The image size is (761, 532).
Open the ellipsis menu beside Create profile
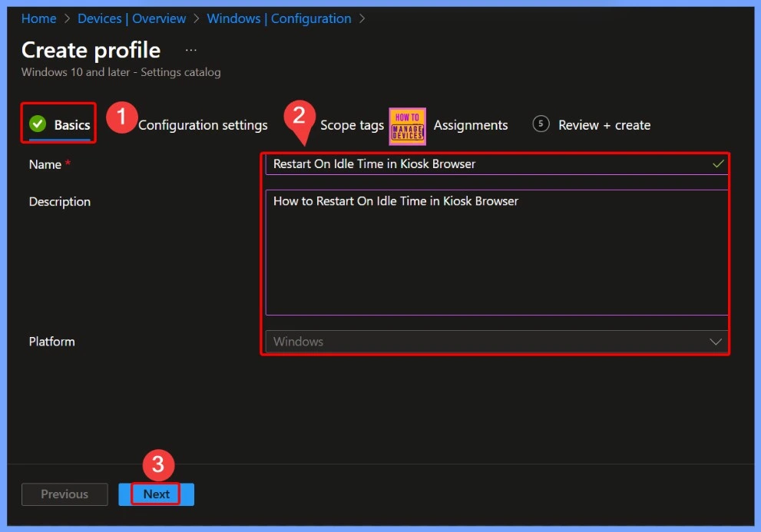click(191, 51)
